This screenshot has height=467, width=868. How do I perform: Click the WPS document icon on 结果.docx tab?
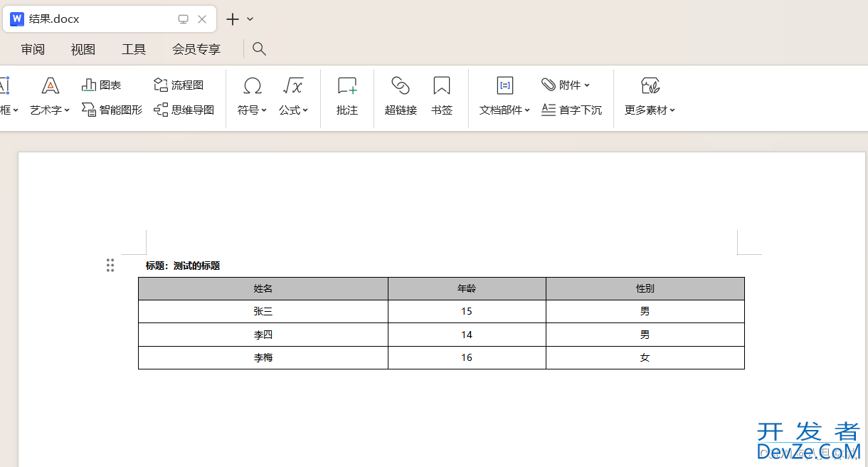tap(17, 19)
